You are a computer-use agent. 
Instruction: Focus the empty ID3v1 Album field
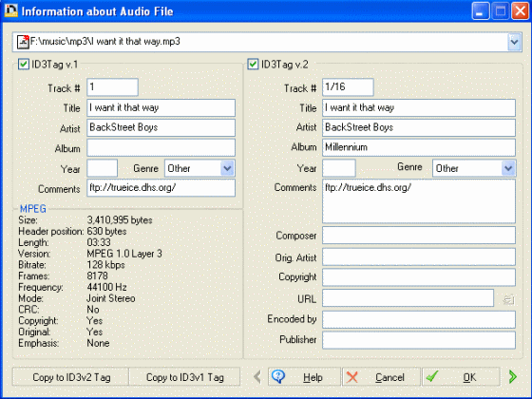pyautogui.click(x=161, y=148)
